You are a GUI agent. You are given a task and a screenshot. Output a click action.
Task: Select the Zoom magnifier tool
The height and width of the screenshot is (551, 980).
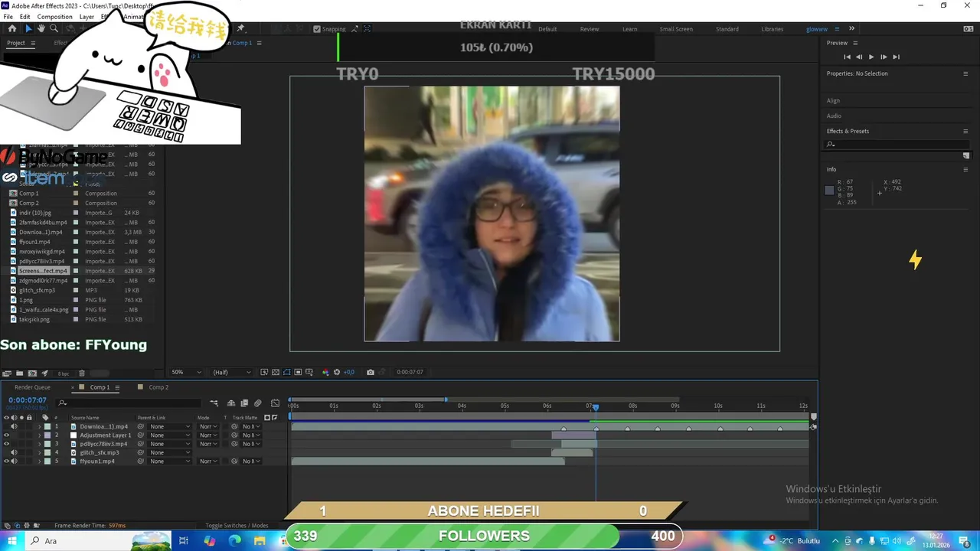tap(54, 28)
